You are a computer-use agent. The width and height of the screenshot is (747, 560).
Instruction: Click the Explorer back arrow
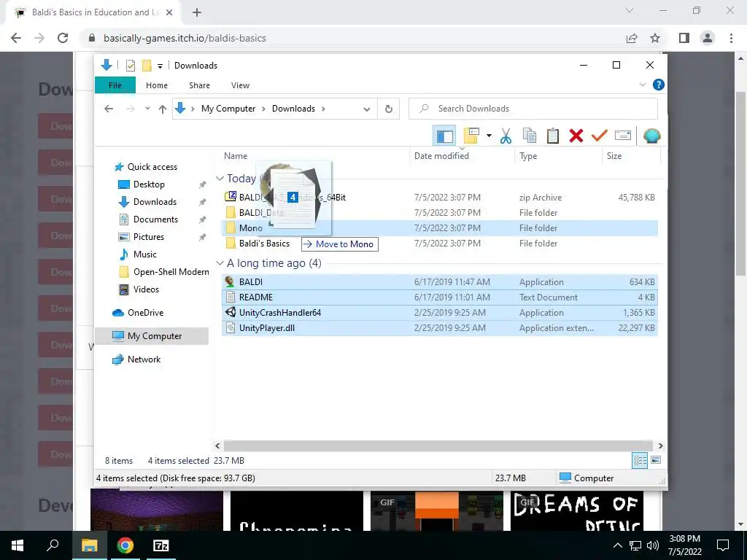(109, 109)
